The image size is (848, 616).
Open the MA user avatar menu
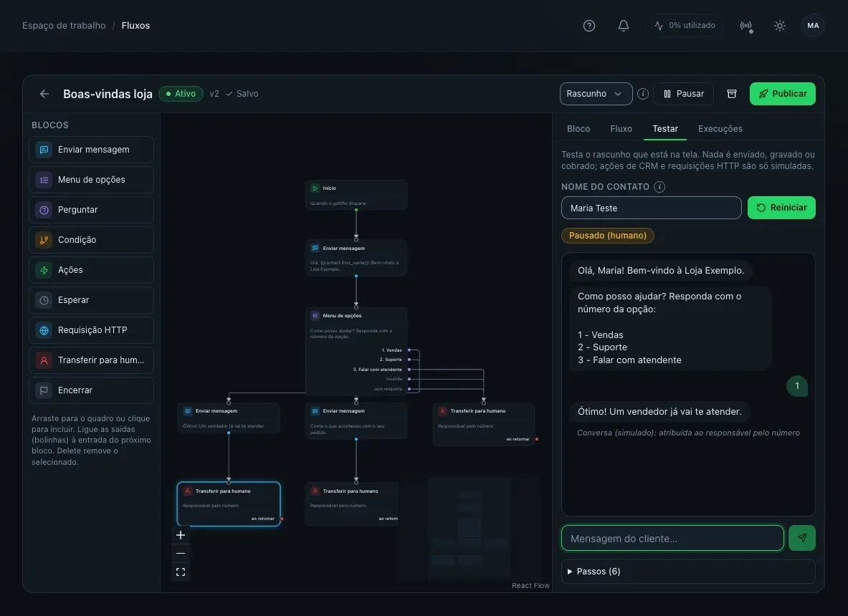[813, 25]
